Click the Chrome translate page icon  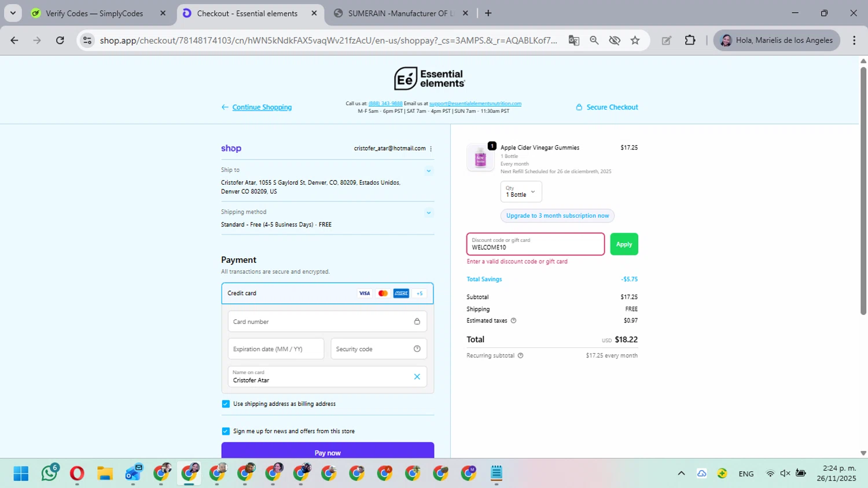pyautogui.click(x=573, y=40)
